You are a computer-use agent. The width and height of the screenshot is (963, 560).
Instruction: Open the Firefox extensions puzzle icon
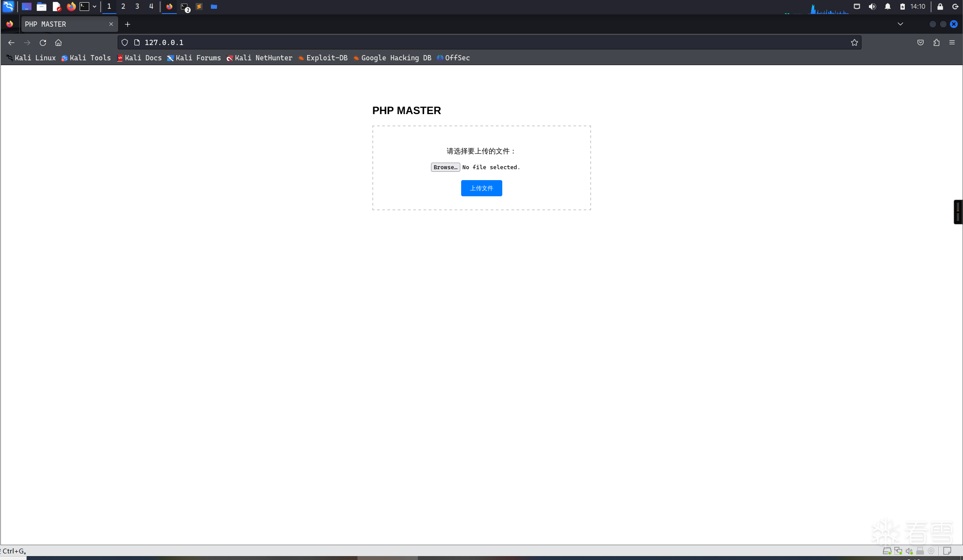click(936, 42)
